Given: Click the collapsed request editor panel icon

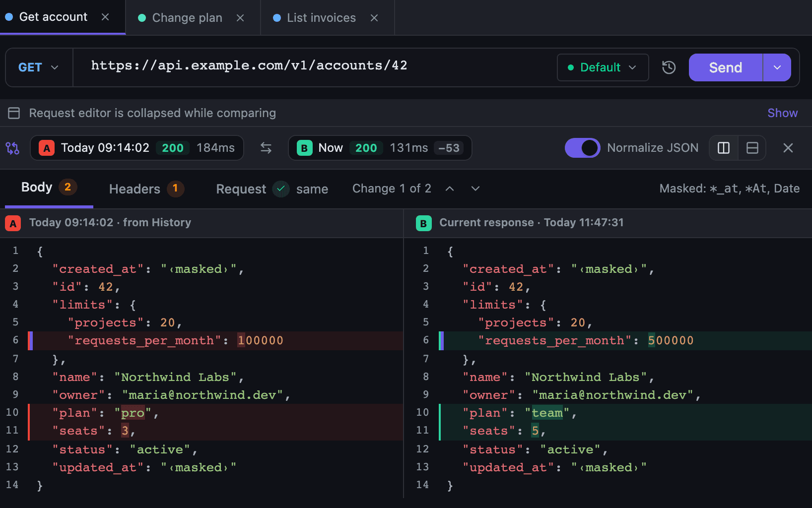Looking at the screenshot, I should tap(14, 113).
